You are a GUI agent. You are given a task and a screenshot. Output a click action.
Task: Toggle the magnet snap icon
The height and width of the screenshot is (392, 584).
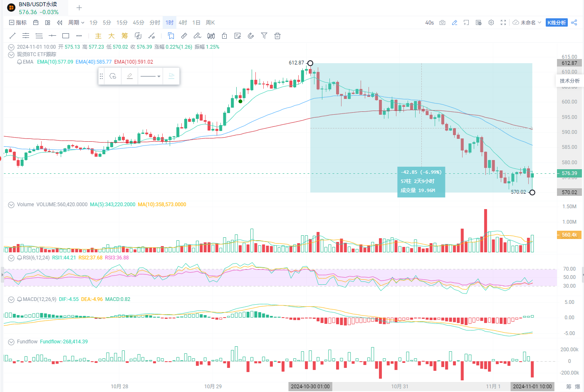point(251,36)
